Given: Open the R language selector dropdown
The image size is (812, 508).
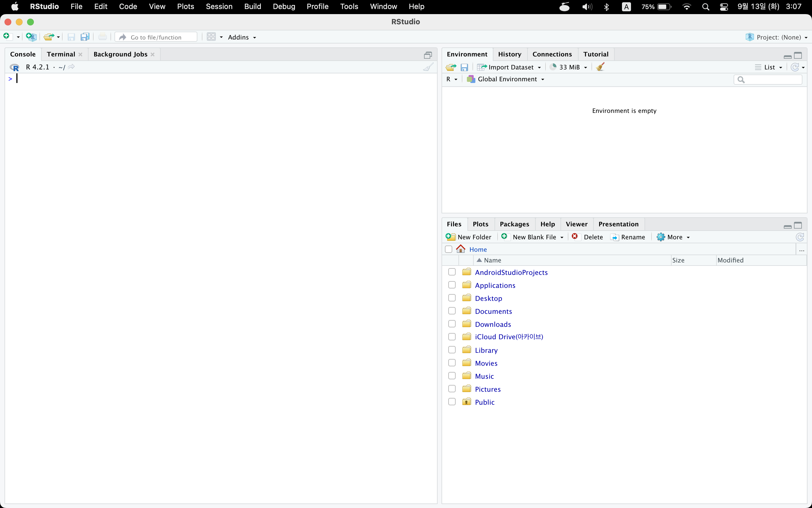Looking at the screenshot, I should click(x=452, y=79).
